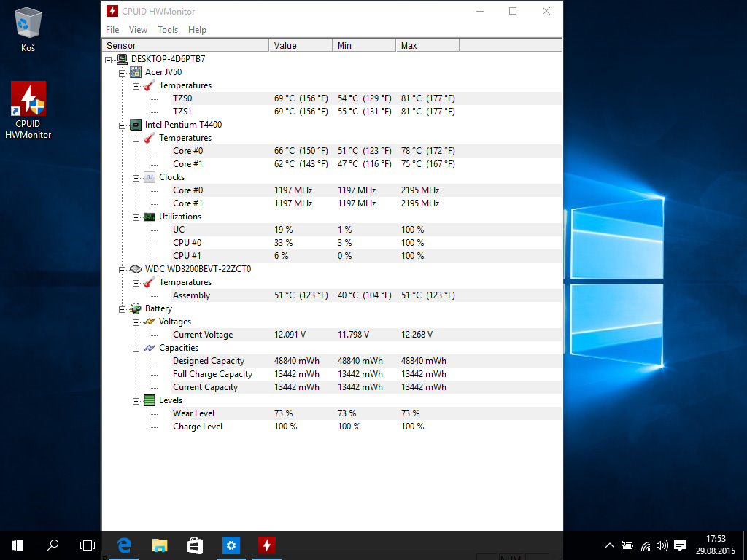The width and height of the screenshot is (747, 560).
Task: Collapse the Utilizations node
Action: click(x=136, y=217)
